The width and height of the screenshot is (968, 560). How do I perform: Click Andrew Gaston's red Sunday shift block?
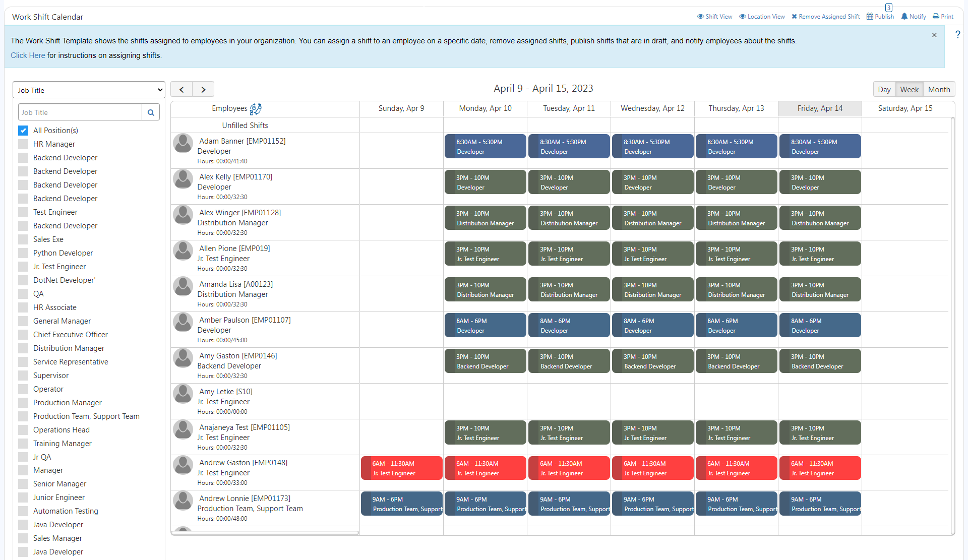click(401, 468)
